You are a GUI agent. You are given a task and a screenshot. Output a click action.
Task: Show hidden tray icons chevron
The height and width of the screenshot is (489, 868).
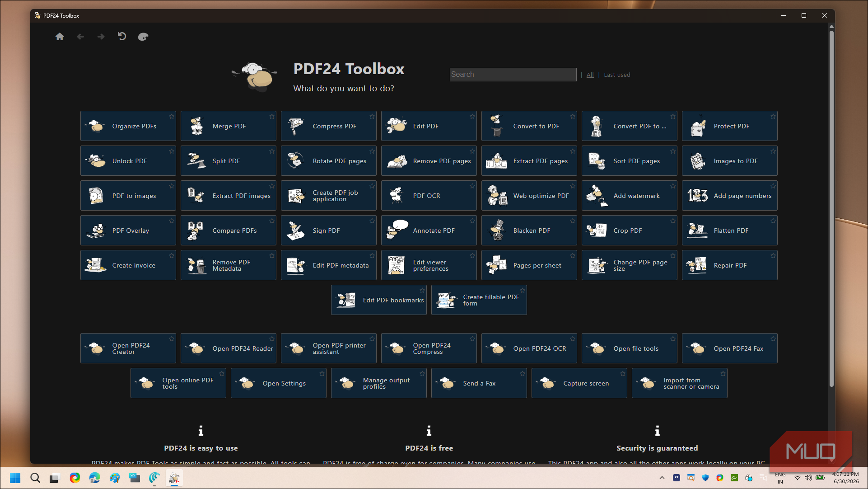pos(662,478)
